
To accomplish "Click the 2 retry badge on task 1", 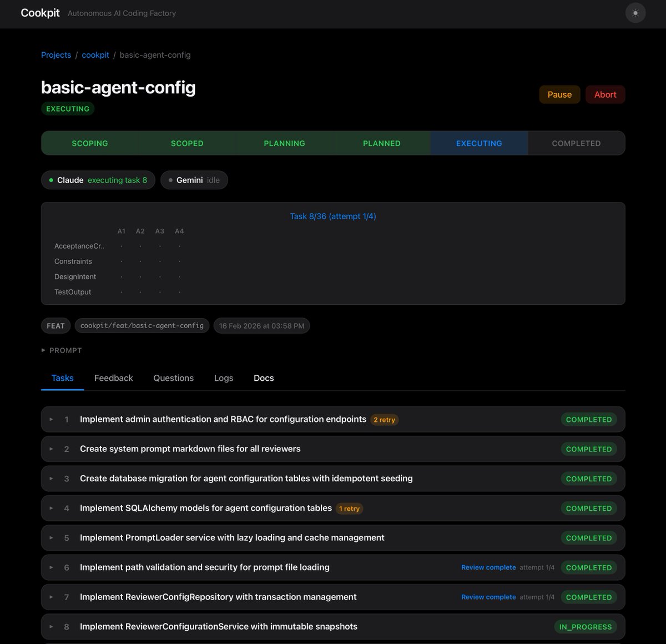I will pyautogui.click(x=384, y=420).
